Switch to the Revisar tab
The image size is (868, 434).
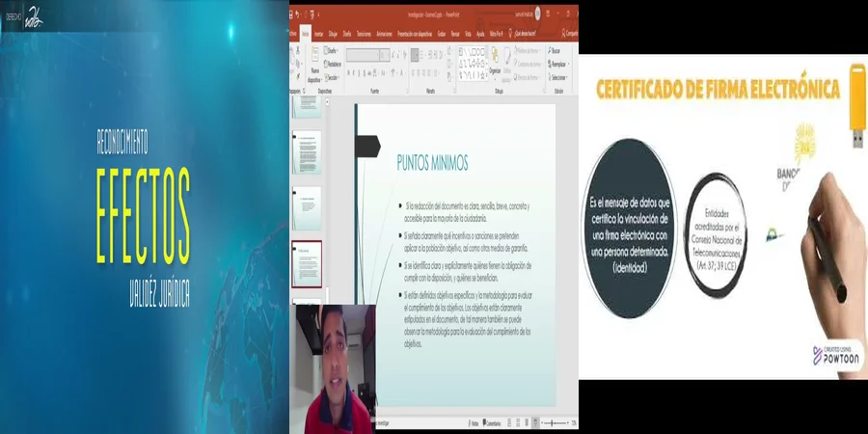(x=455, y=34)
